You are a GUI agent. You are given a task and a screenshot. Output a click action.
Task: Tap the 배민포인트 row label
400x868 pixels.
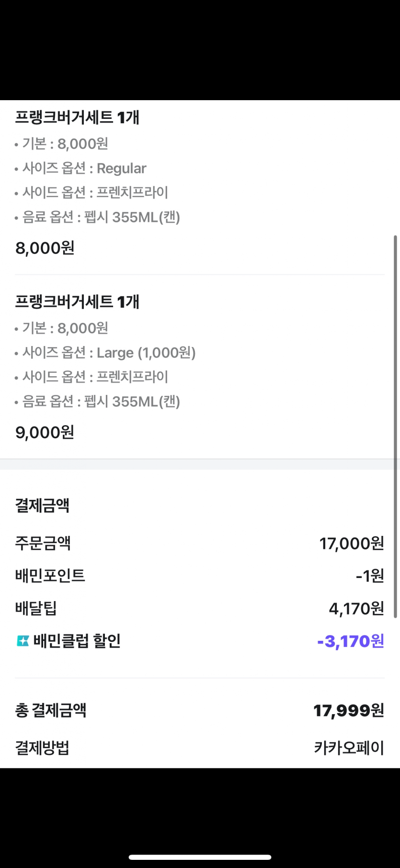[50, 575]
